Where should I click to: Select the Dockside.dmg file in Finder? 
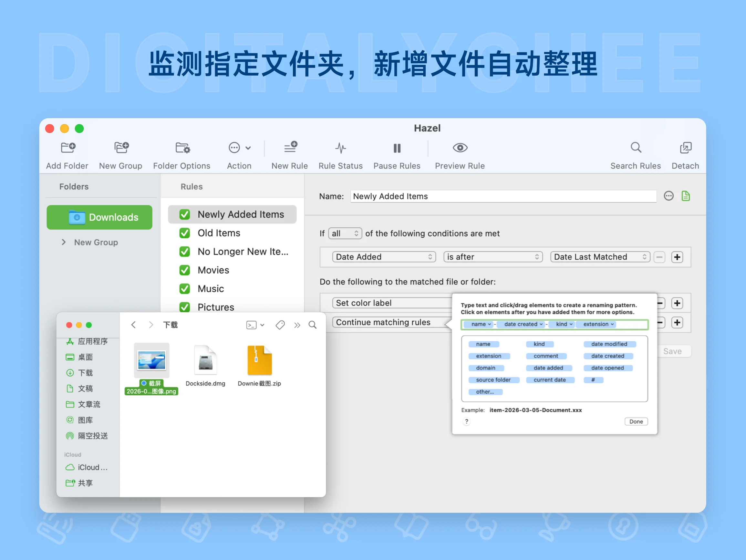205,366
